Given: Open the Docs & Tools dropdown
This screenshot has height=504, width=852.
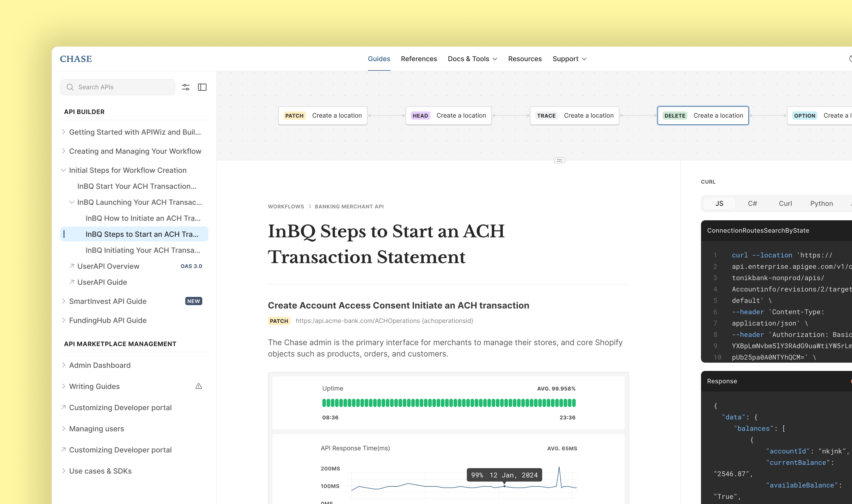Looking at the screenshot, I should (x=472, y=59).
